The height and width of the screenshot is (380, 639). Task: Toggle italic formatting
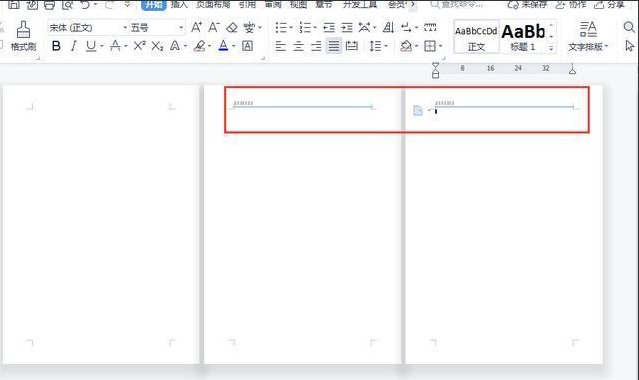(73, 46)
